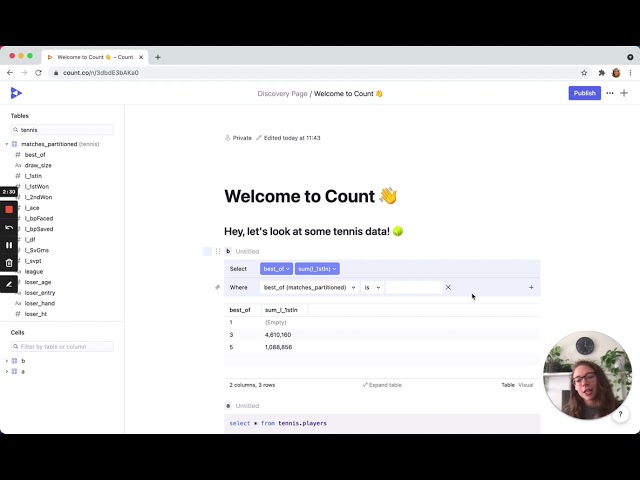Open the sum(l_1stIn) column dropdown

pyautogui.click(x=317, y=269)
